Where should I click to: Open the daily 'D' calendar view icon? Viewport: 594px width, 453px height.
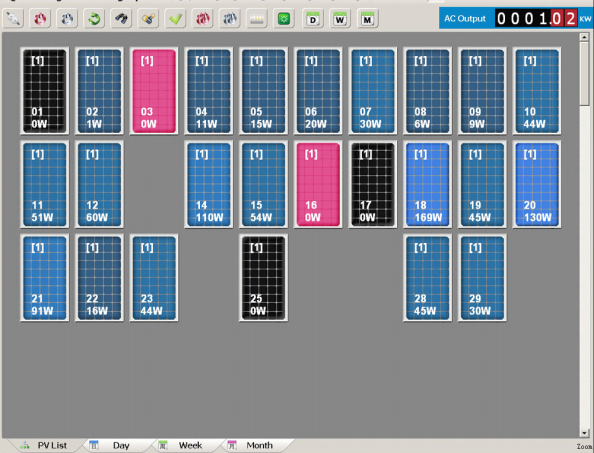(x=313, y=19)
